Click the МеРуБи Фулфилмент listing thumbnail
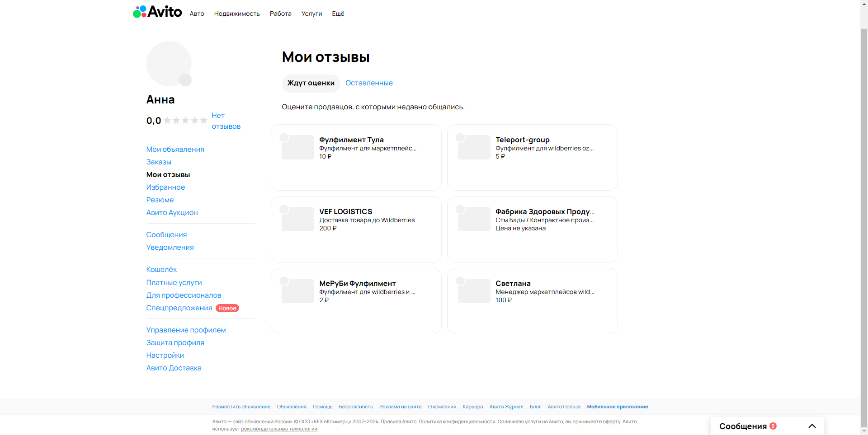This screenshot has width=868, height=435. [298, 291]
